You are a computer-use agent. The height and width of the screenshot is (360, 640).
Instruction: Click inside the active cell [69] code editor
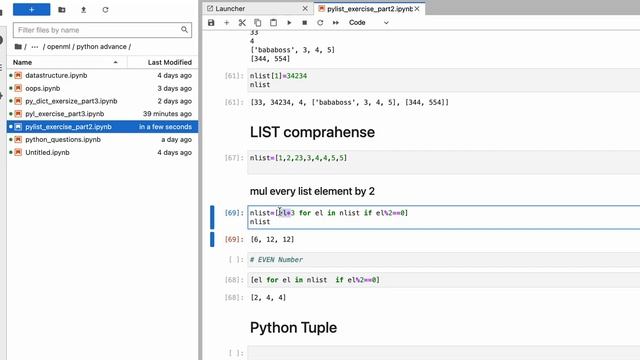(x=443, y=217)
